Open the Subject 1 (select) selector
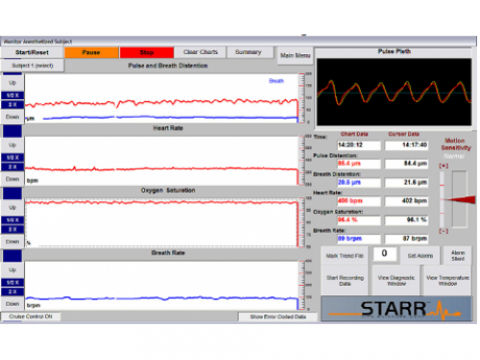The image size is (480, 360). (32, 65)
